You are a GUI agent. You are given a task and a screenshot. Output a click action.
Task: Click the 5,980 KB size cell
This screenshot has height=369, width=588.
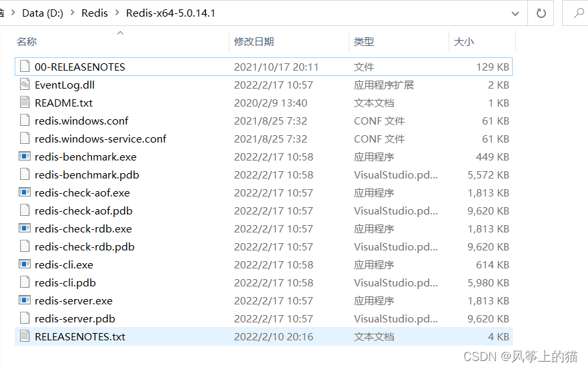488,283
